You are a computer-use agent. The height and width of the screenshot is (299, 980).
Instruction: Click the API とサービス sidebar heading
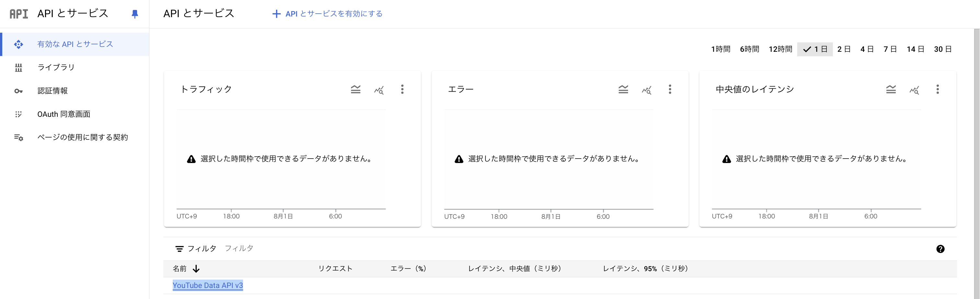point(73,14)
